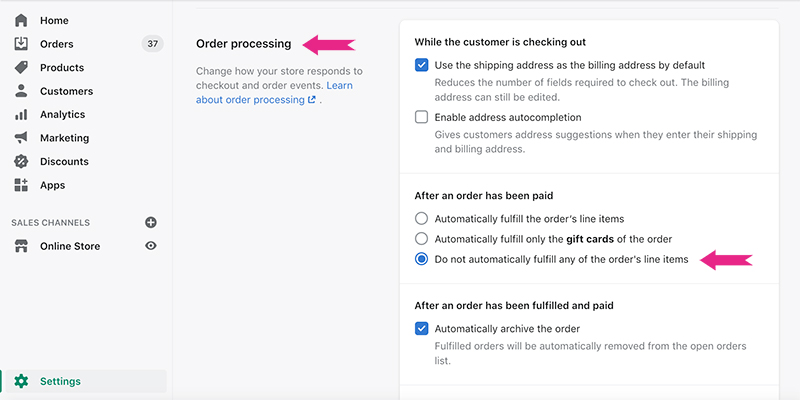Screen dimensions: 800x400
Task: Click the Orders count badge 37
Action: [152, 44]
